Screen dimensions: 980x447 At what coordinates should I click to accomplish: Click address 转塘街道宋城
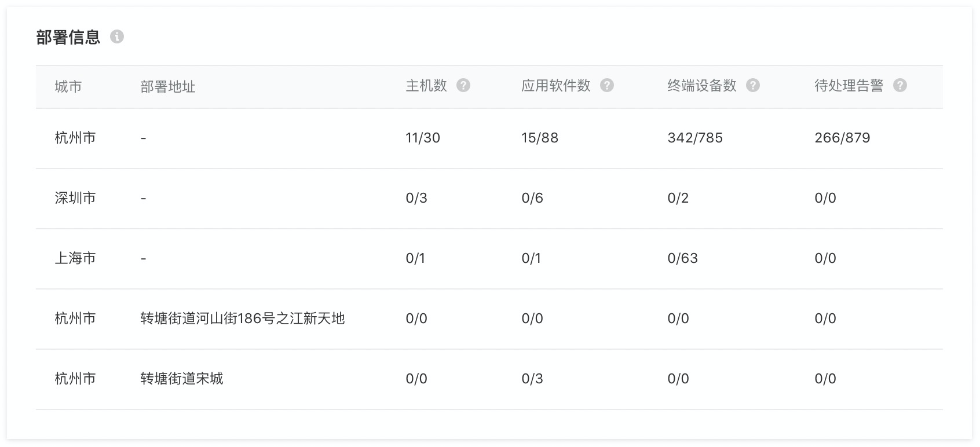pyautogui.click(x=182, y=379)
